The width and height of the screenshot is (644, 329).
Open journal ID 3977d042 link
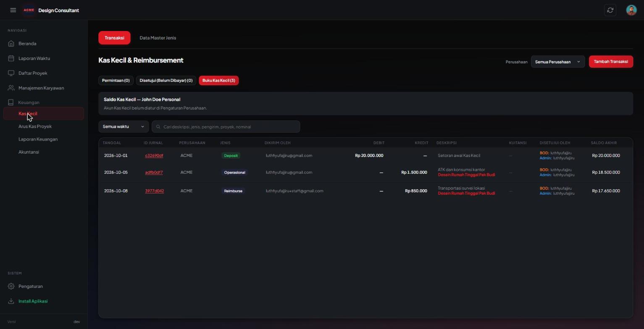point(154,191)
